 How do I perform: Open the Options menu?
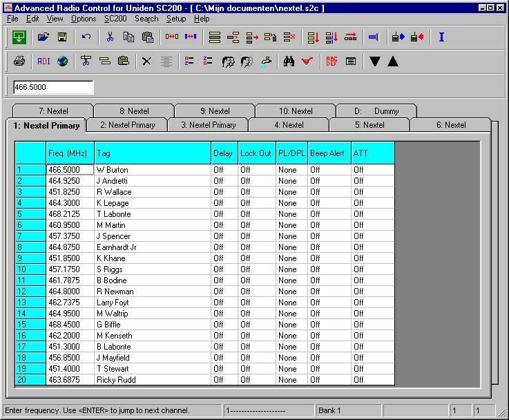(84, 19)
